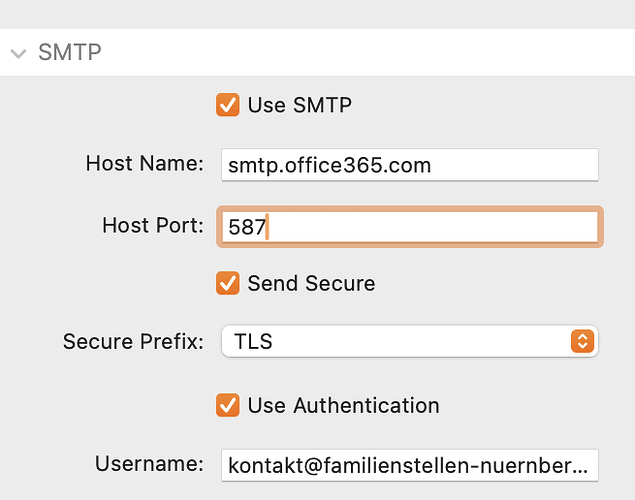
Task: Click the Send Secure label text
Action: (311, 283)
